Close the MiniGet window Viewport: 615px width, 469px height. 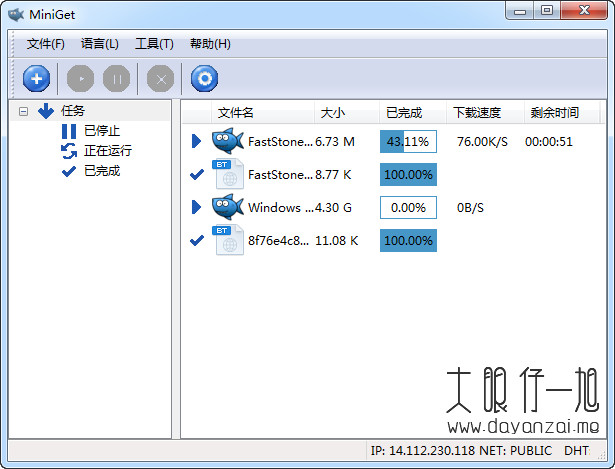(x=584, y=11)
